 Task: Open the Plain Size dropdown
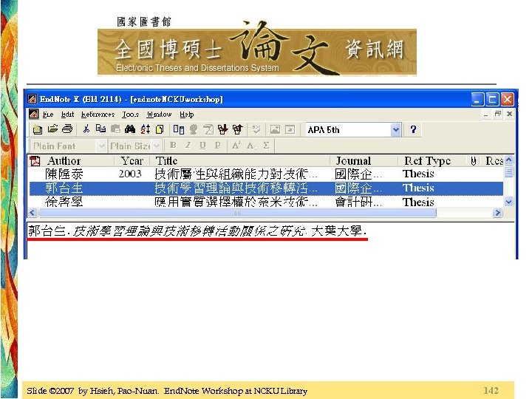(x=157, y=146)
